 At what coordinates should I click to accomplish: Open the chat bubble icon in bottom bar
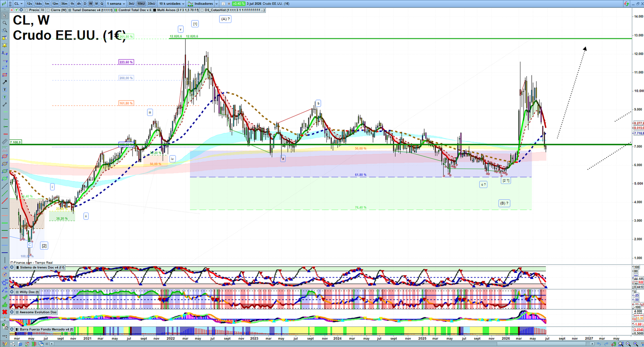pyautogui.click(x=20, y=344)
